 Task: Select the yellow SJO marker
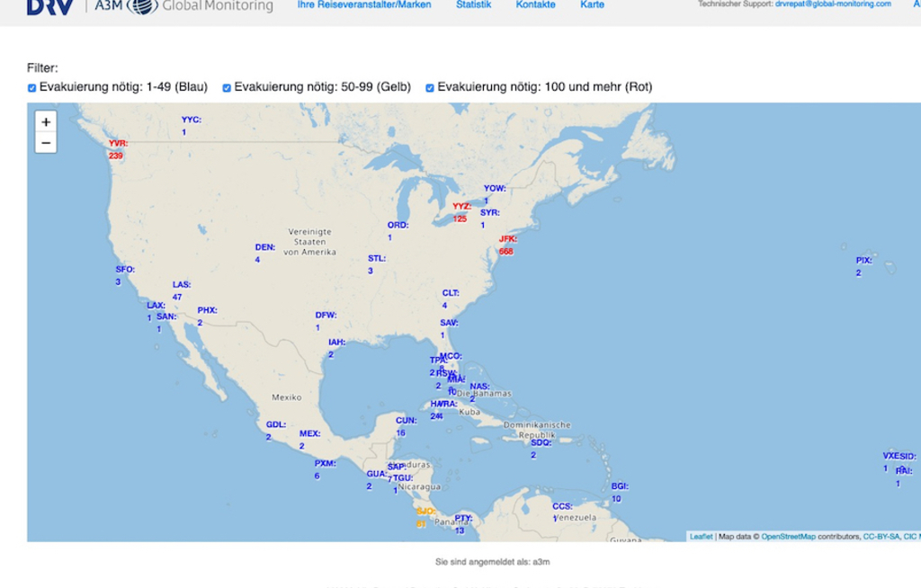[x=425, y=518]
